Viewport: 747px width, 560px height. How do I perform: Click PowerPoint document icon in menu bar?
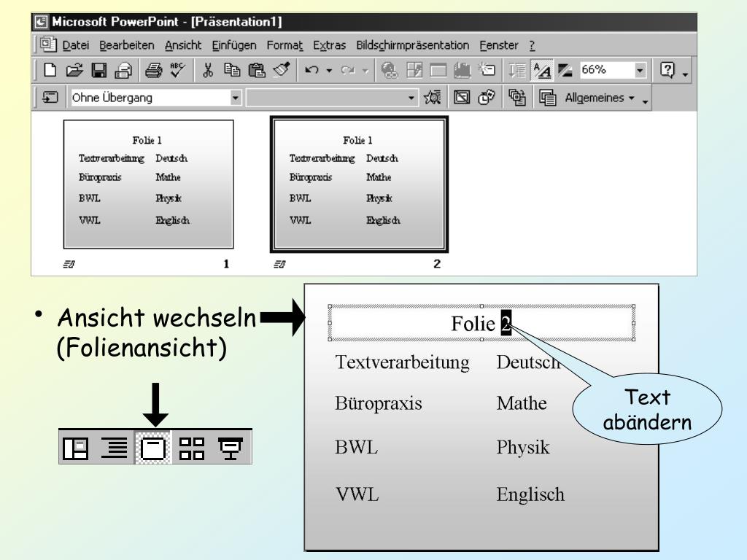tap(48, 44)
